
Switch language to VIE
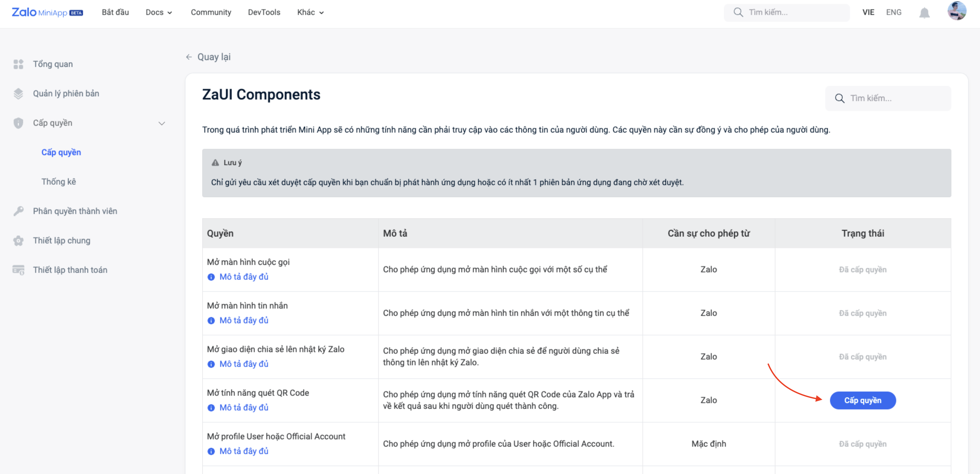[868, 13]
